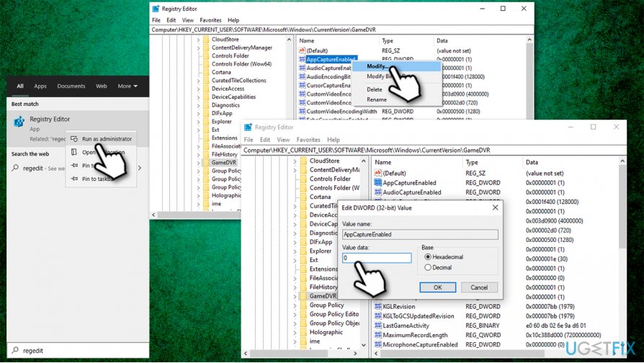Open View menu in back Registry Editor

click(188, 20)
